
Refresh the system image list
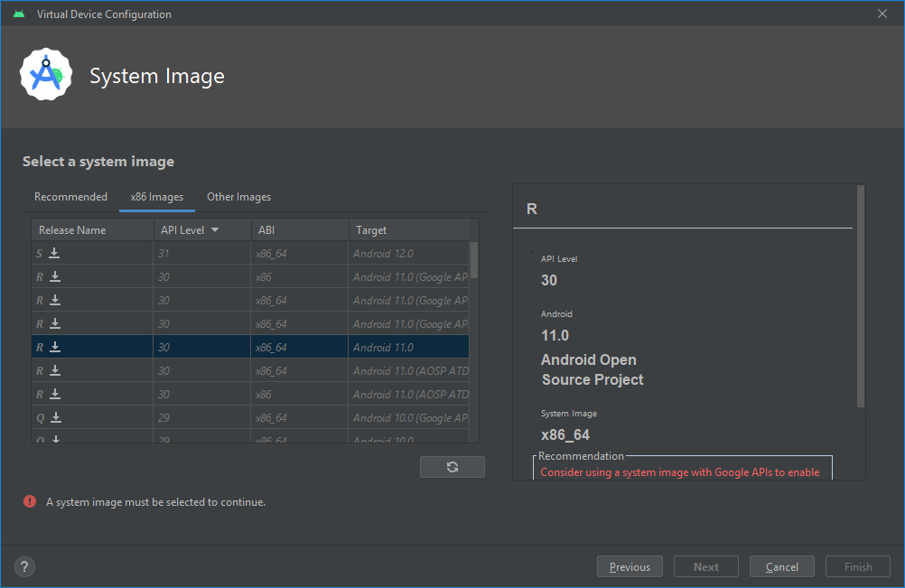click(x=452, y=467)
